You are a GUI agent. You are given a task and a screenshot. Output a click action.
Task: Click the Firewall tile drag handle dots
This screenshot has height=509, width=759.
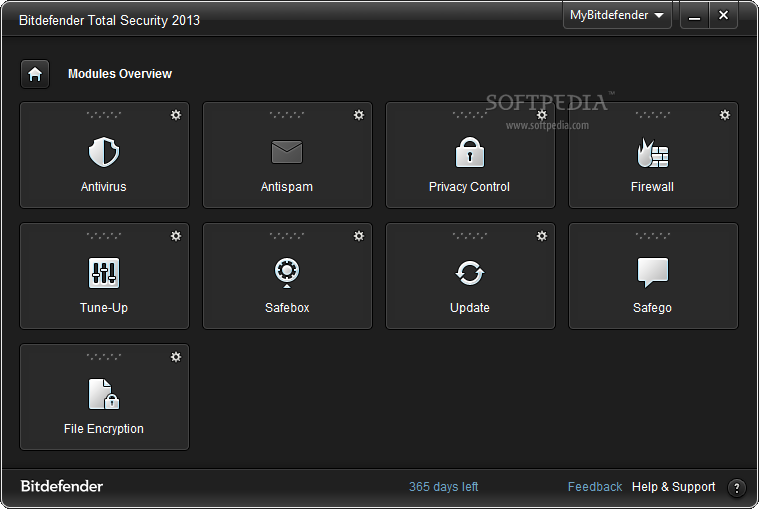tap(653, 115)
